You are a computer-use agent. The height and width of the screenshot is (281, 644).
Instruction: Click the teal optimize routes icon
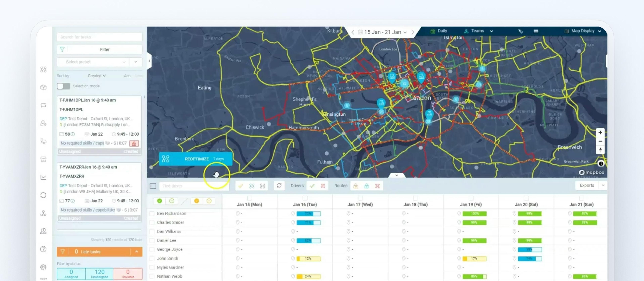[252, 186]
